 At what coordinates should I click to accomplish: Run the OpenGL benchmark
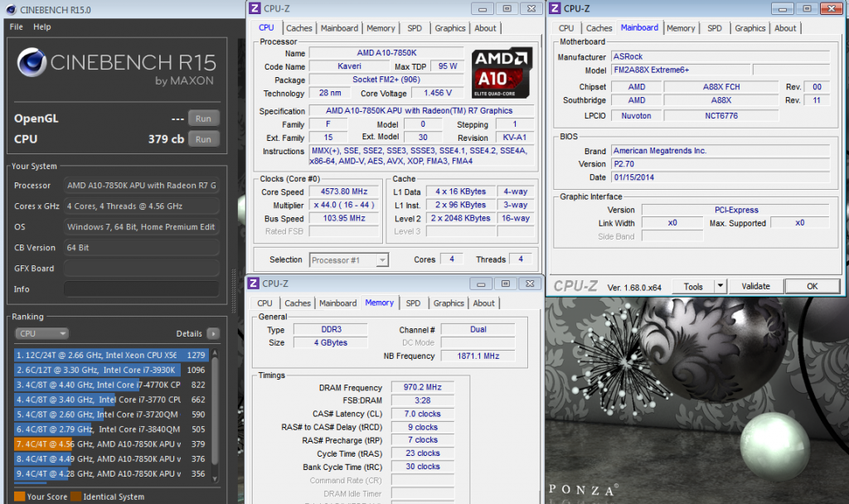(x=203, y=119)
